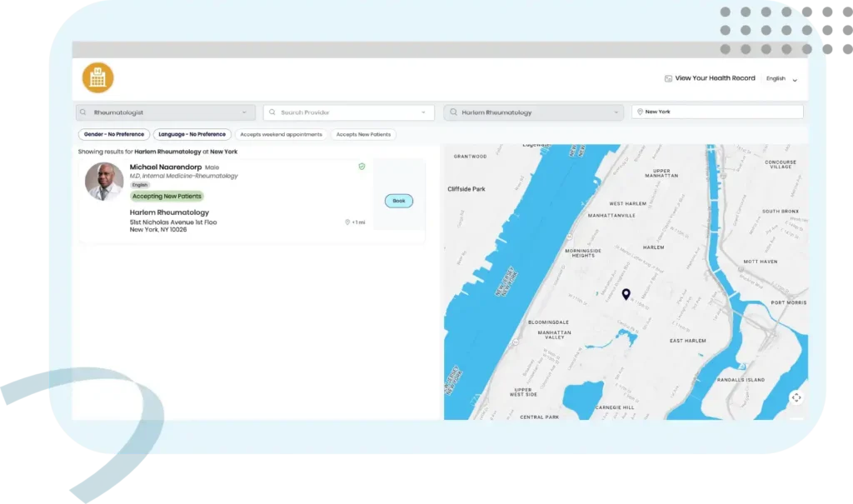Click the orange hospital logo icon

coord(98,77)
